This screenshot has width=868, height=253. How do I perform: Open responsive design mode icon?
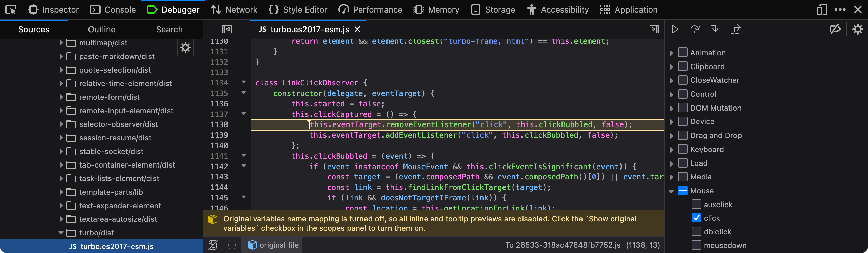point(822,10)
